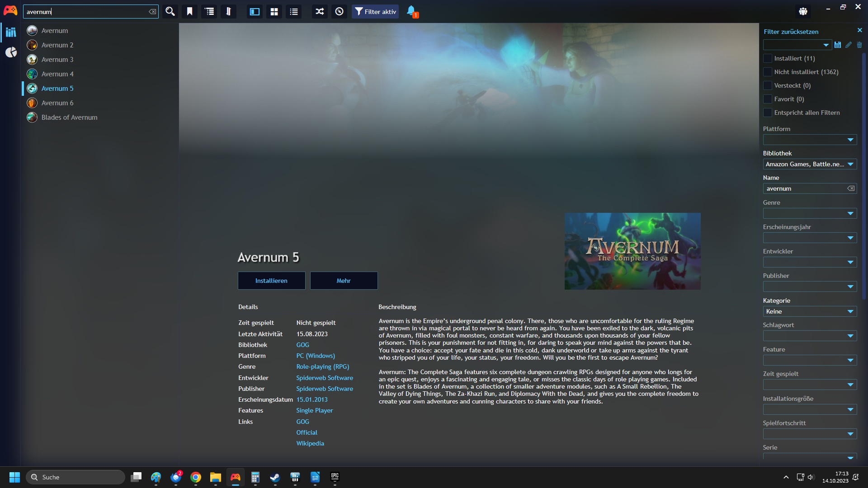Open the clock icon in the toolbar
The width and height of the screenshot is (868, 488).
pos(339,12)
